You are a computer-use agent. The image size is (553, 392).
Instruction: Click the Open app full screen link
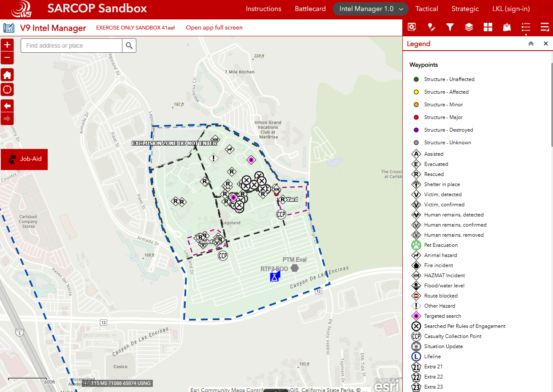coord(214,28)
